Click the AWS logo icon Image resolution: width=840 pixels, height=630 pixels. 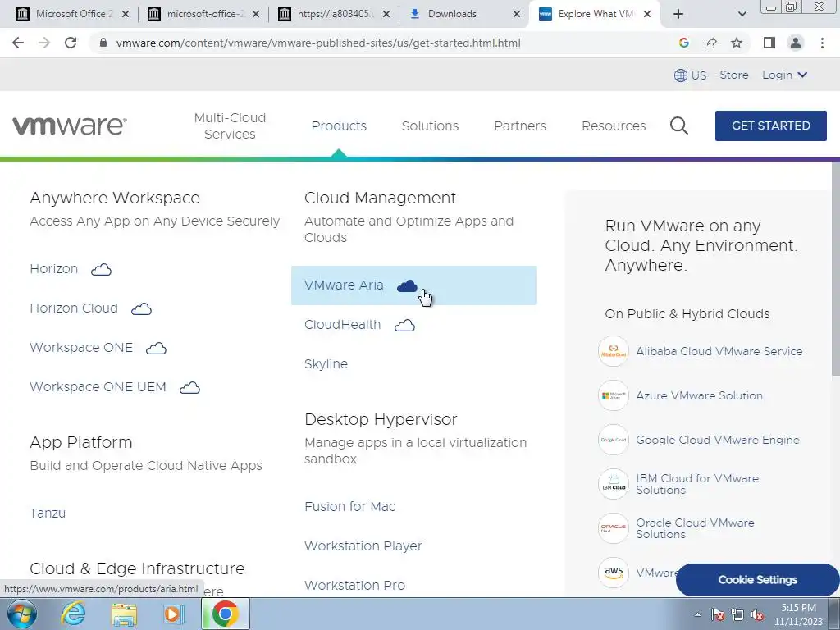(x=614, y=572)
